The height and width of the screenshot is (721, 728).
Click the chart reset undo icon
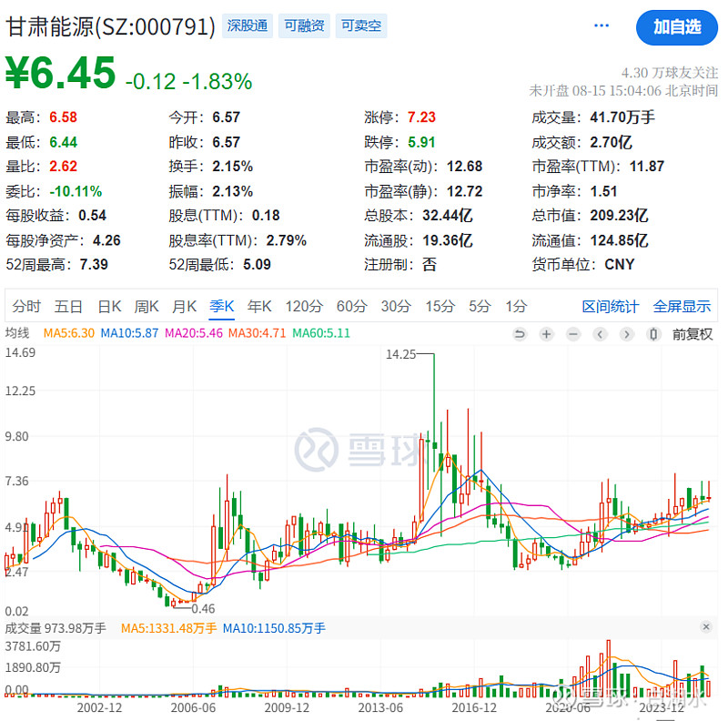tap(520, 334)
